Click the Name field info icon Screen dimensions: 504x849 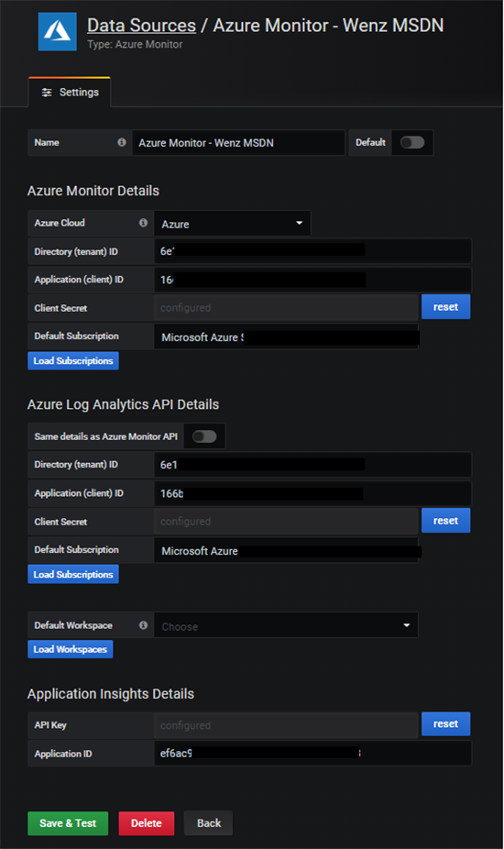click(x=122, y=142)
